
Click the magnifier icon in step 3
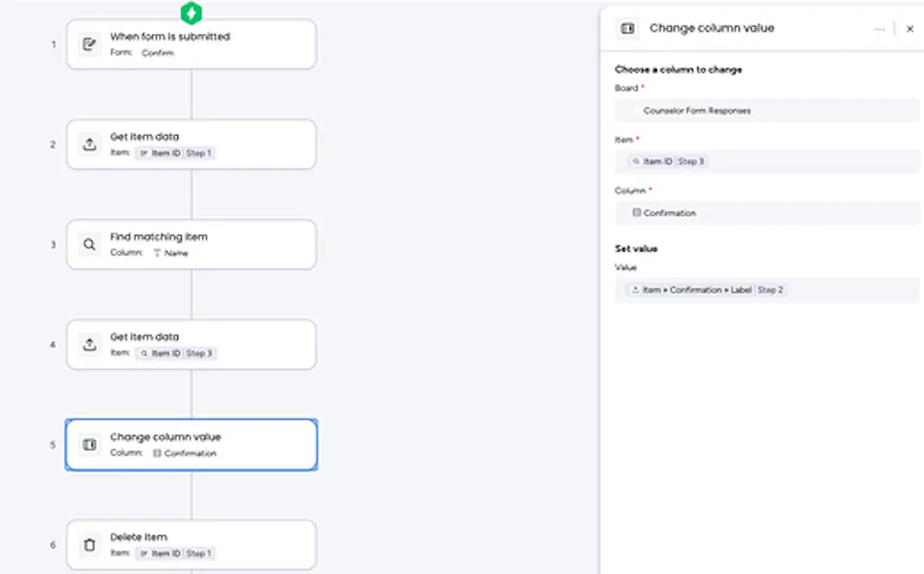pos(90,245)
